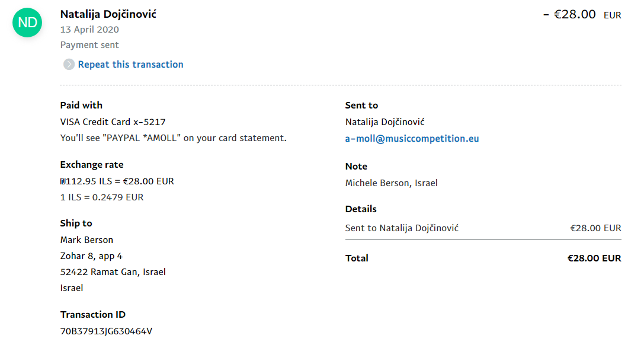Click the arrow icon beside Repeat this transaction
Screen dimensions: 644x345
tap(69, 65)
